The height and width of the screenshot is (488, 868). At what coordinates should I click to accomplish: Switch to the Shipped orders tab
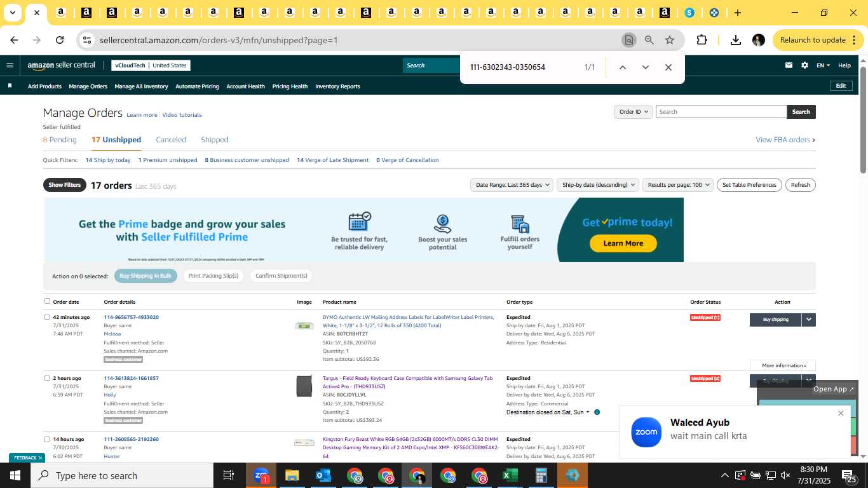tap(215, 140)
